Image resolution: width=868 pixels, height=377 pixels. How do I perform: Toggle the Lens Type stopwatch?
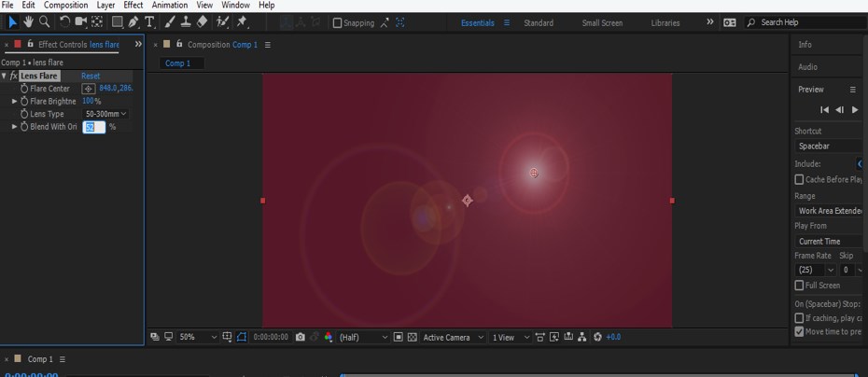24,114
